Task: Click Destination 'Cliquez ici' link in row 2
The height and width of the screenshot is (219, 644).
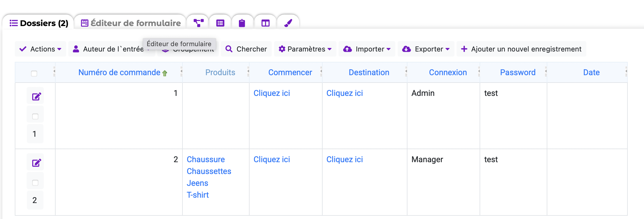Action: [344, 160]
